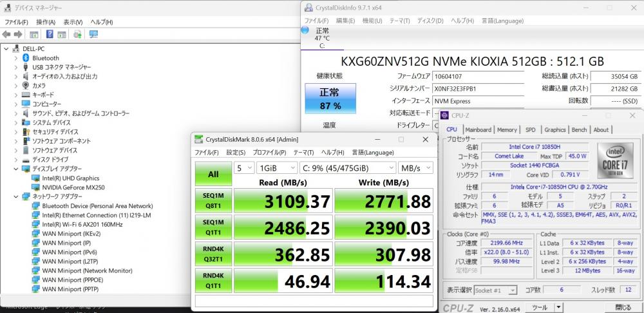Switch to the Graphics tab in CPU-Z
This screenshot has width=644, height=313.
(555, 129)
